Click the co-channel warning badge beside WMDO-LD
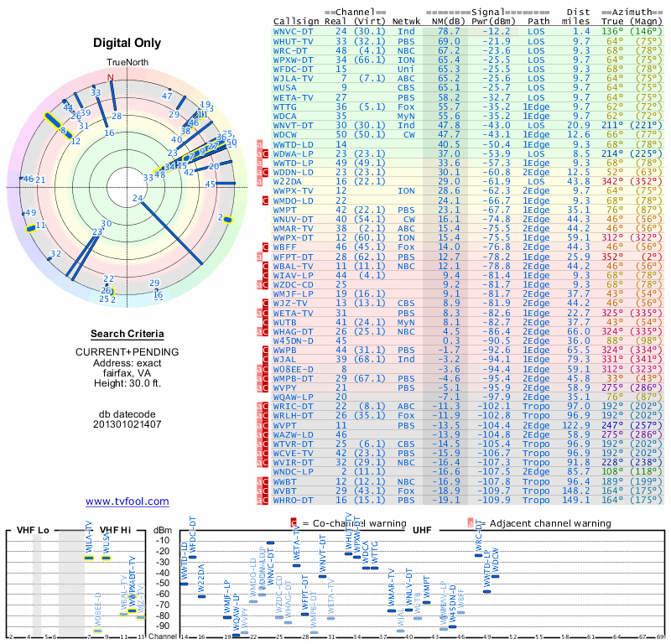The height and width of the screenshot is (644, 671). tap(265, 200)
